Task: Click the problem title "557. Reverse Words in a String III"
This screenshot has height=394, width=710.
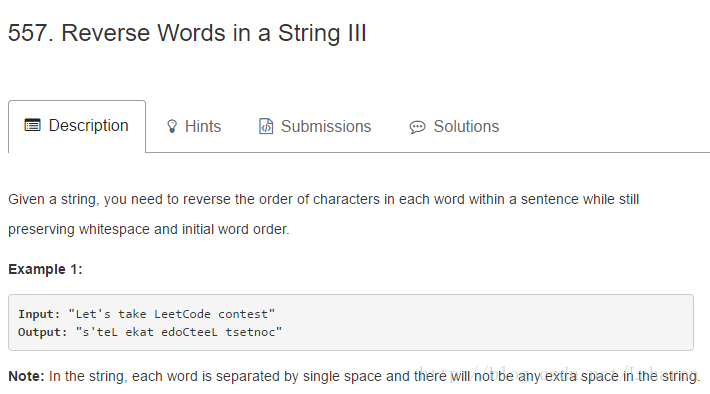Action: point(187,33)
